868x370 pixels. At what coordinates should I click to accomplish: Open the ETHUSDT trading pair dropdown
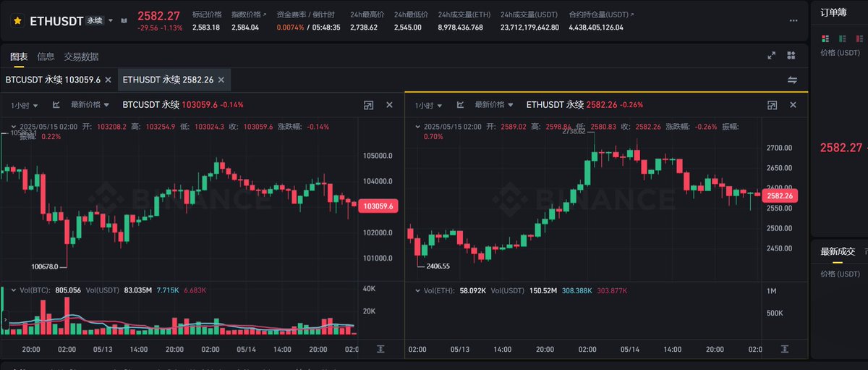[111, 20]
